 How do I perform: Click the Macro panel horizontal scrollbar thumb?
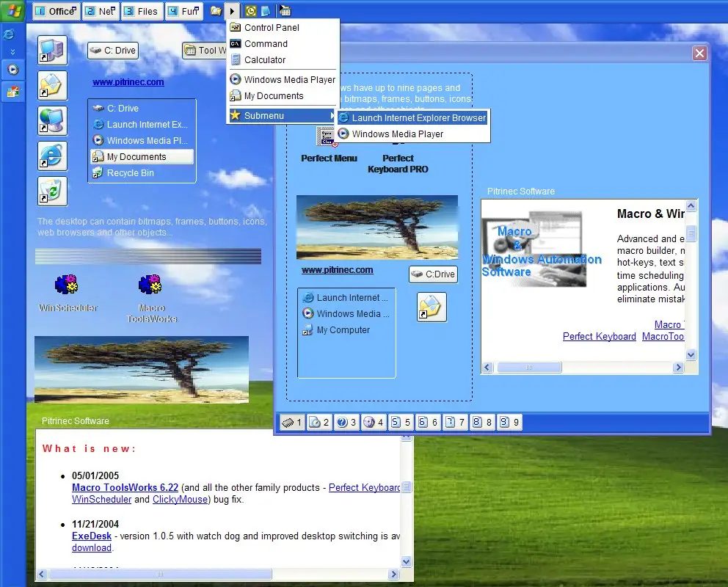click(x=529, y=368)
